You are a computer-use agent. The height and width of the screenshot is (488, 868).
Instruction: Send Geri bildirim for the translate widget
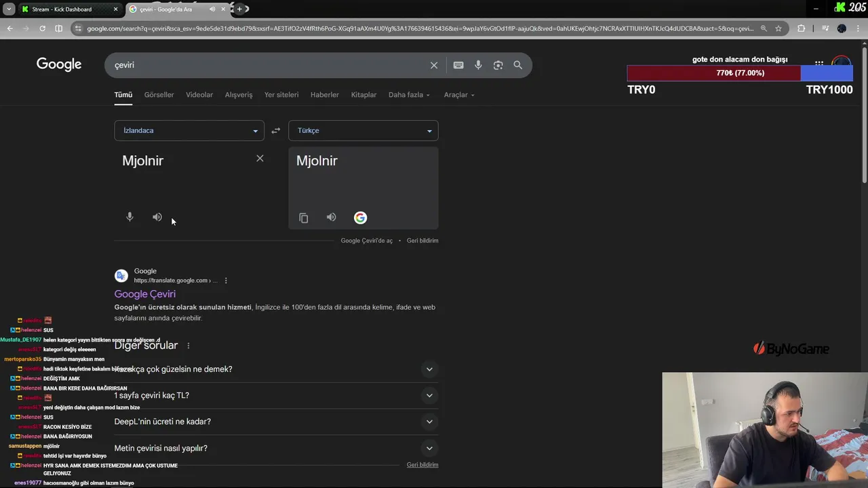pyautogui.click(x=422, y=241)
